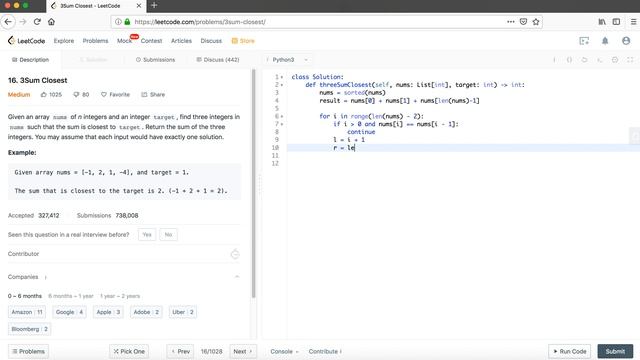Click the browser forward arrow
Viewport: 640px width, 360px height.
click(23, 22)
